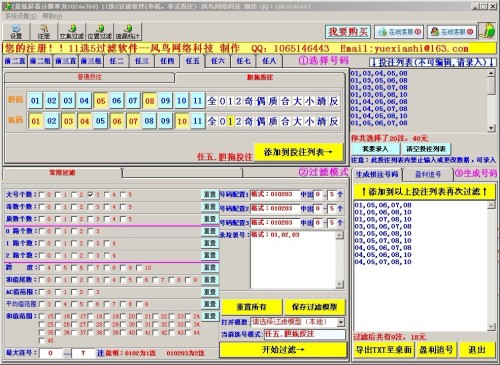Click down arrow of filtered results scrollbar

pyautogui.click(x=491, y=327)
